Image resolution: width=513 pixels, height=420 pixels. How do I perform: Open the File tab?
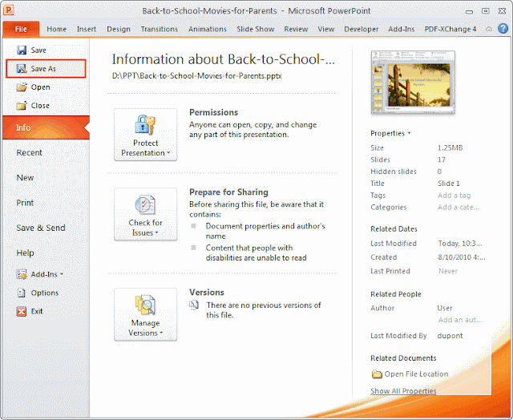coord(21,29)
